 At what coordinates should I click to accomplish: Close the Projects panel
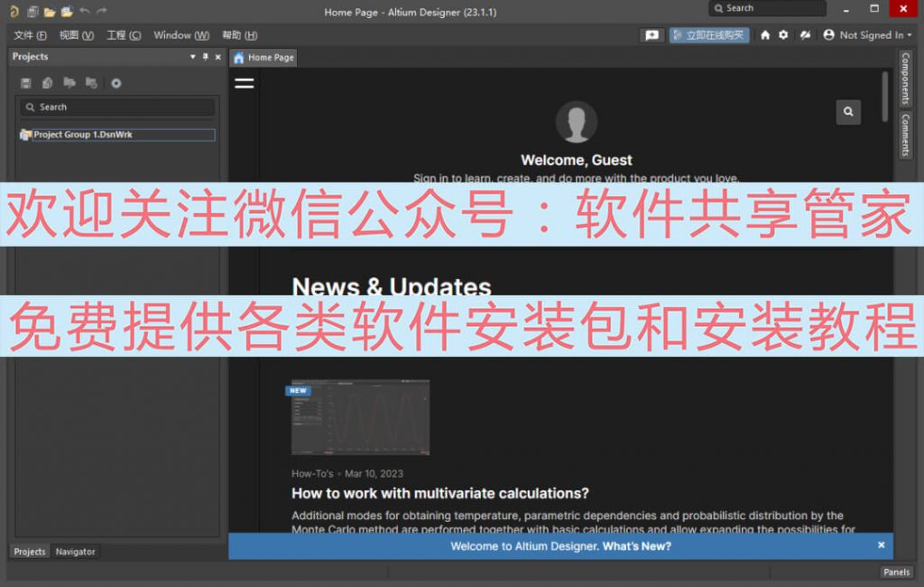click(218, 57)
